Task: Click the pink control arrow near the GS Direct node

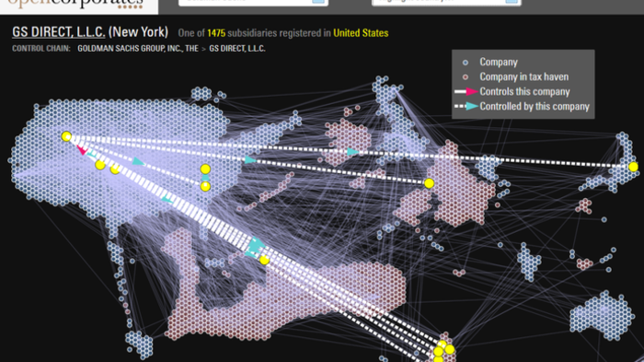Action: (x=83, y=150)
